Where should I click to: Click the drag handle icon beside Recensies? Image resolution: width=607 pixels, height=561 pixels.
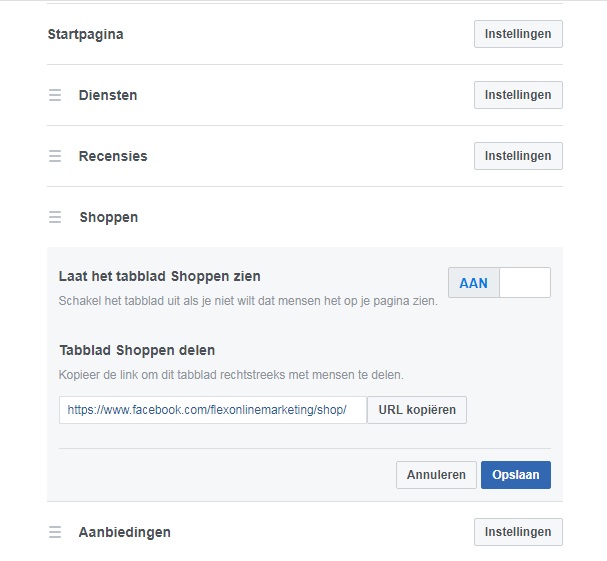coord(55,156)
